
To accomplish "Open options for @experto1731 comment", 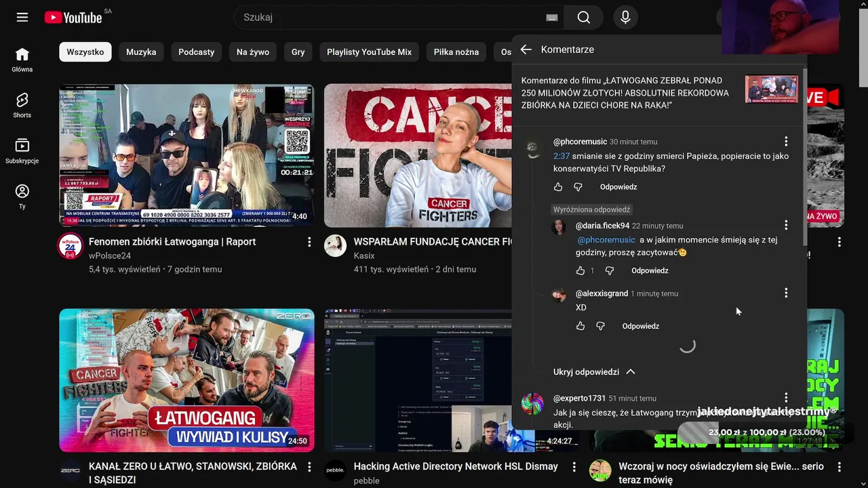I will [786, 398].
